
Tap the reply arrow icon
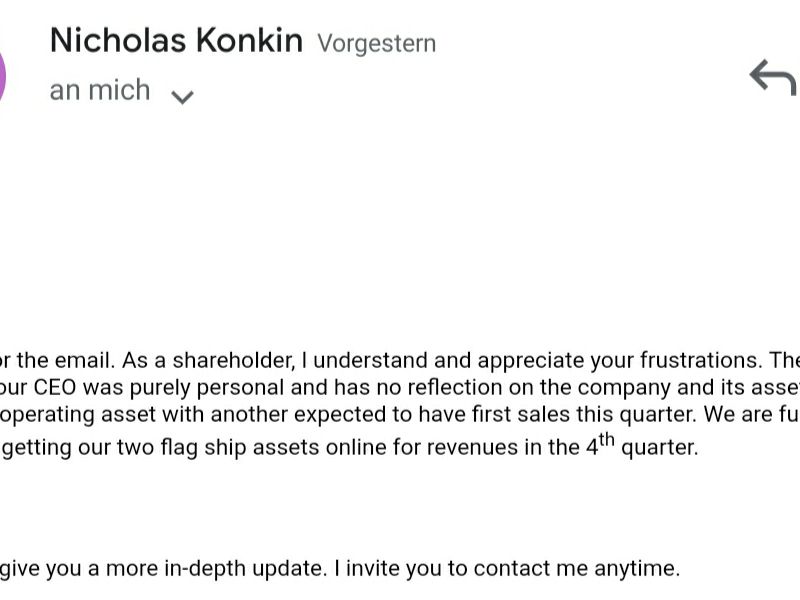[x=773, y=78]
